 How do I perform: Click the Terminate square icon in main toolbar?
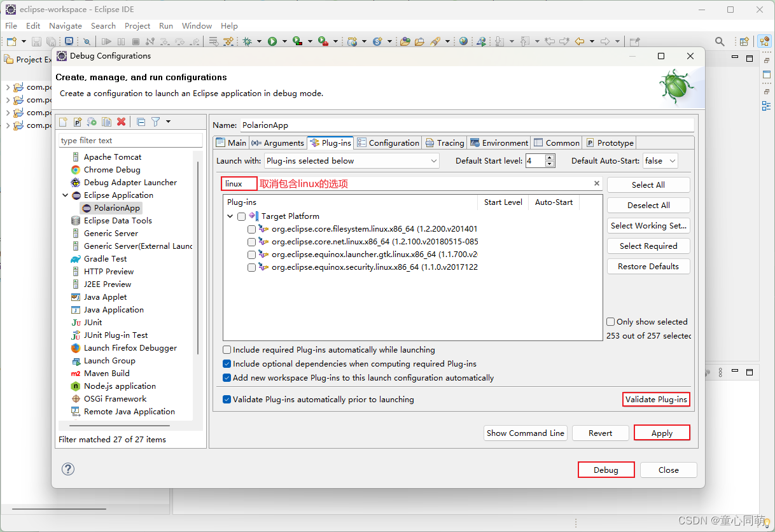136,41
